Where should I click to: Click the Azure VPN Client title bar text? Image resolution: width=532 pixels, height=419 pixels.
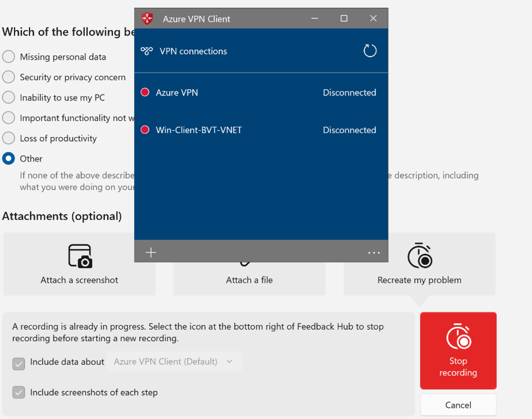(197, 19)
